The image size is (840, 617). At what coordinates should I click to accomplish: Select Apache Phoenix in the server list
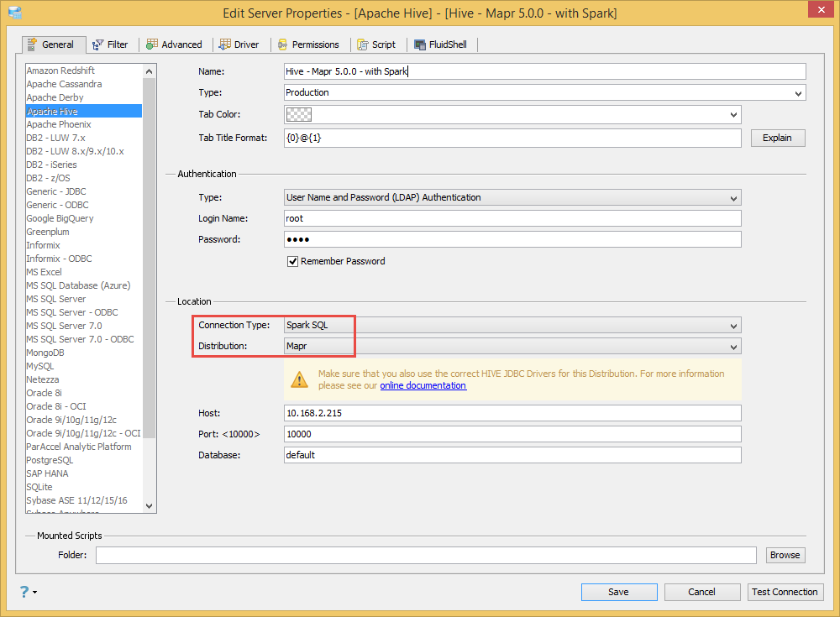click(x=84, y=124)
